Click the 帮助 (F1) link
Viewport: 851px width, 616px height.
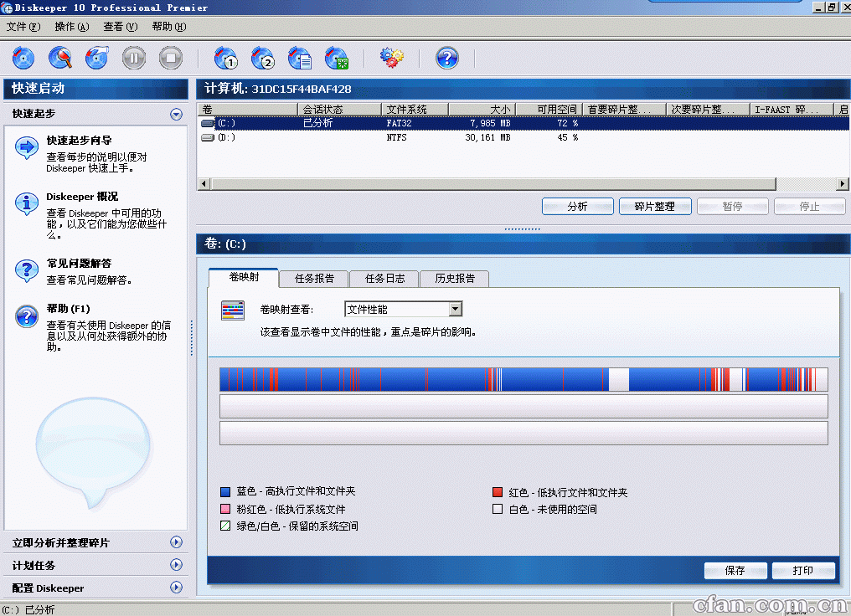click(x=69, y=309)
